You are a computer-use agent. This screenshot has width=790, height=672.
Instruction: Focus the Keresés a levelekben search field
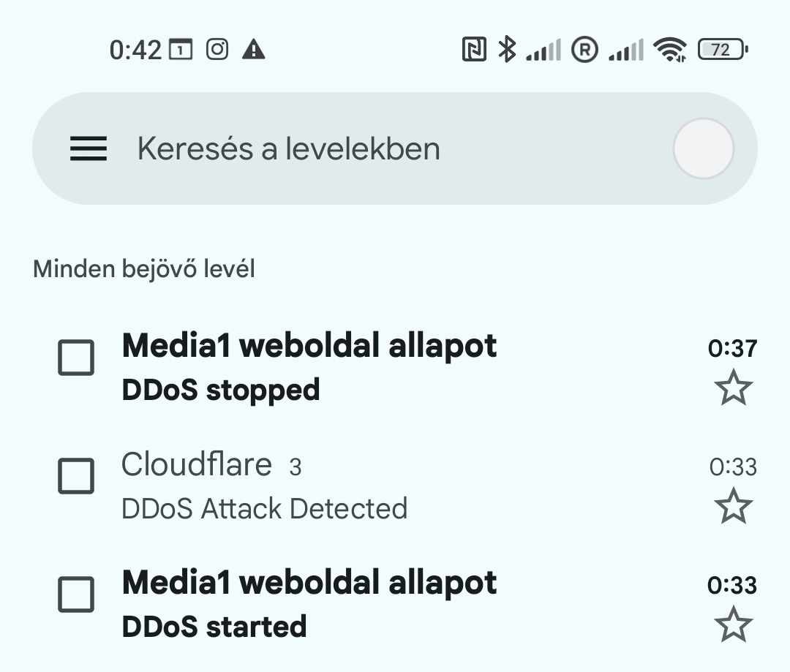point(366,149)
